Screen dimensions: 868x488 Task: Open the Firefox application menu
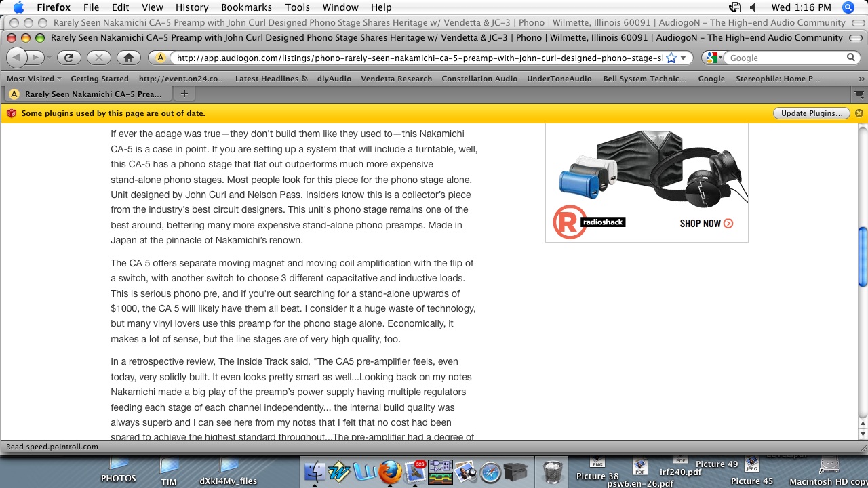coord(54,7)
